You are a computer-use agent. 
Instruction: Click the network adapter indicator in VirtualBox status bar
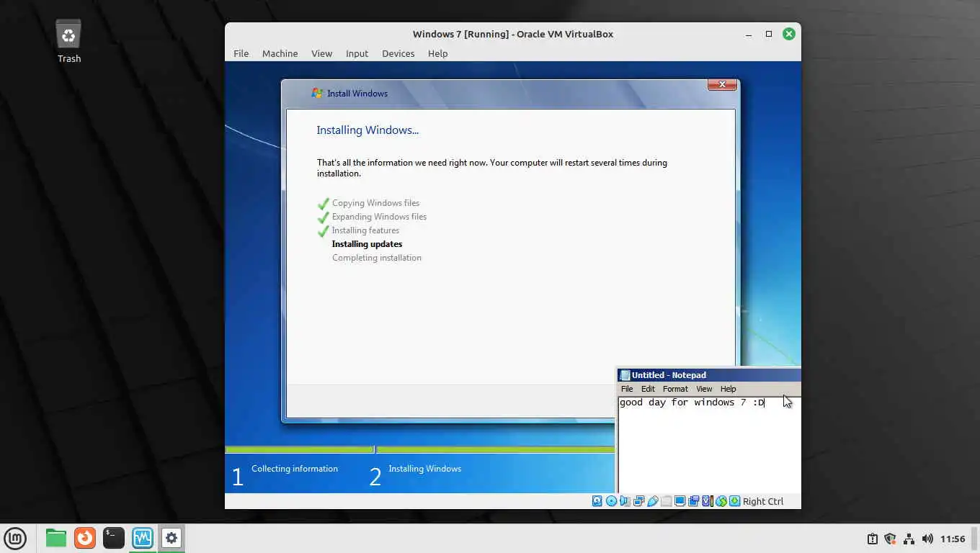[x=638, y=501]
